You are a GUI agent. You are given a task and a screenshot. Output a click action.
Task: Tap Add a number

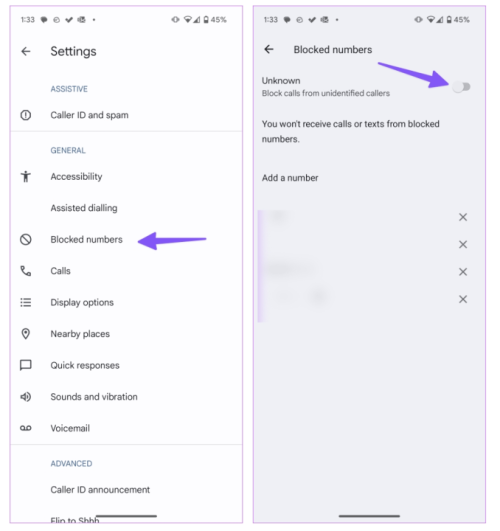click(x=290, y=178)
